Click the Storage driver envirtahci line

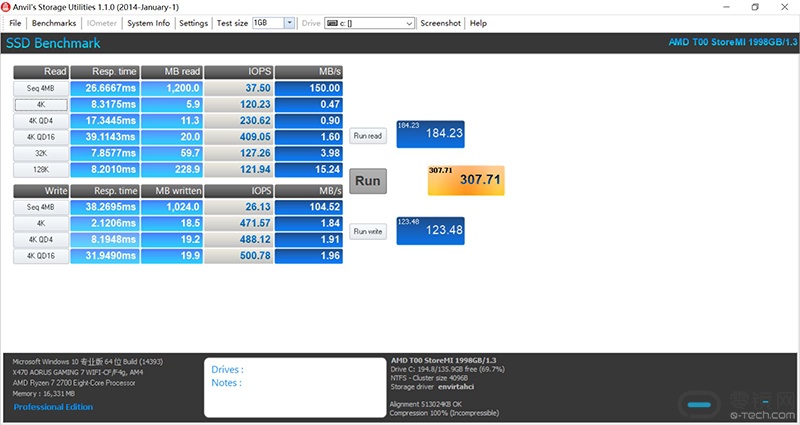432,387
